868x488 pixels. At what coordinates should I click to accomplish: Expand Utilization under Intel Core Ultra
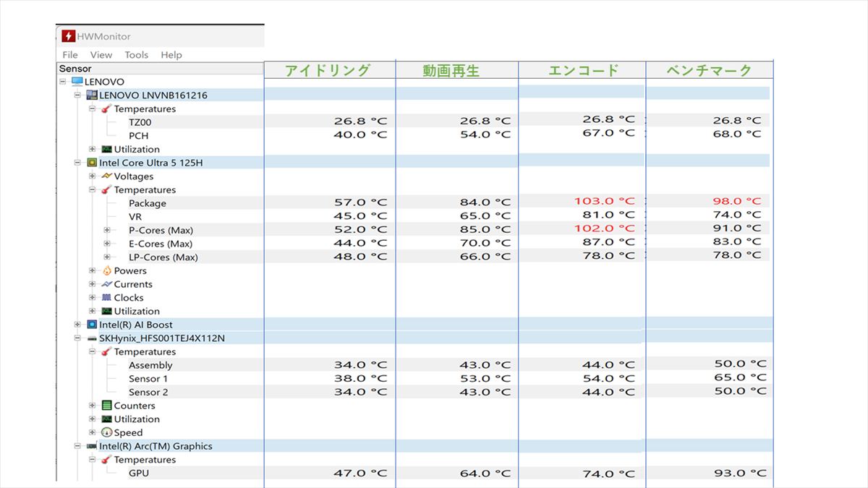[x=92, y=312]
